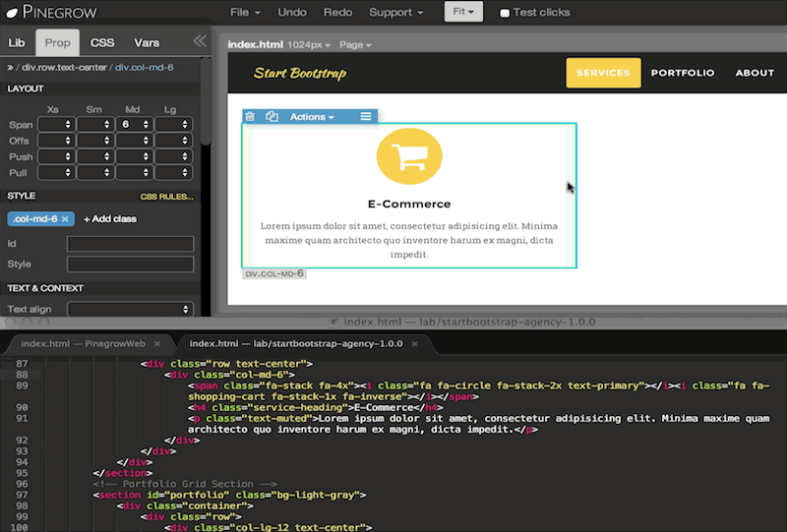
Task: Click the shopping cart circle icon
Action: tap(409, 156)
